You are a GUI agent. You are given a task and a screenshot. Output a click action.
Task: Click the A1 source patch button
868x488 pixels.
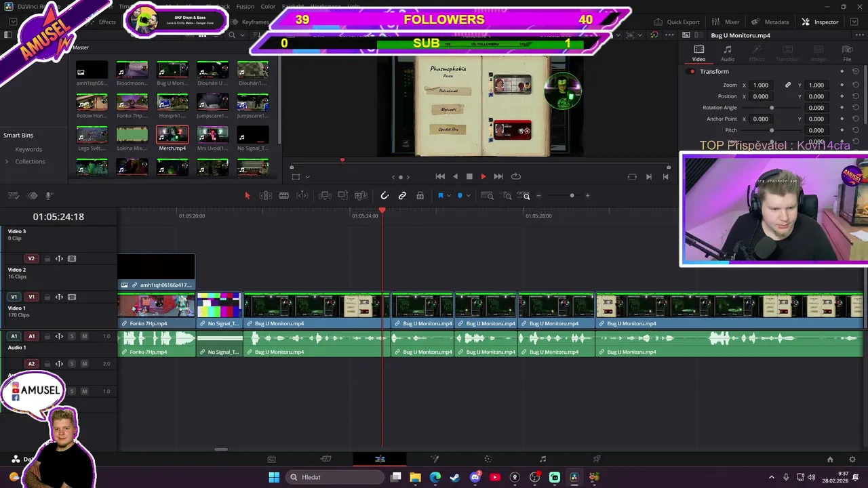pyautogui.click(x=14, y=336)
